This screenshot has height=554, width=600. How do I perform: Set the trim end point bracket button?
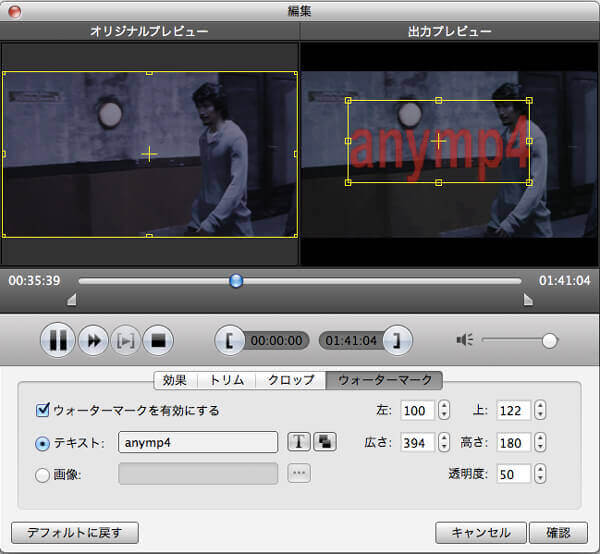[x=398, y=340]
